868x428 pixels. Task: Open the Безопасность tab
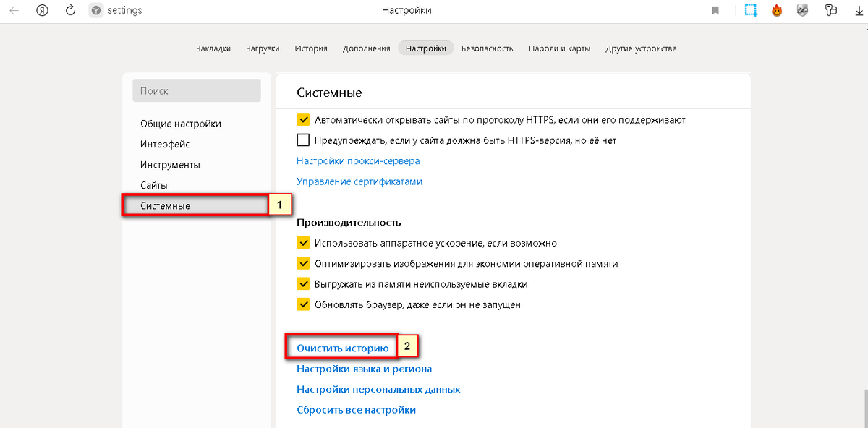pos(487,48)
